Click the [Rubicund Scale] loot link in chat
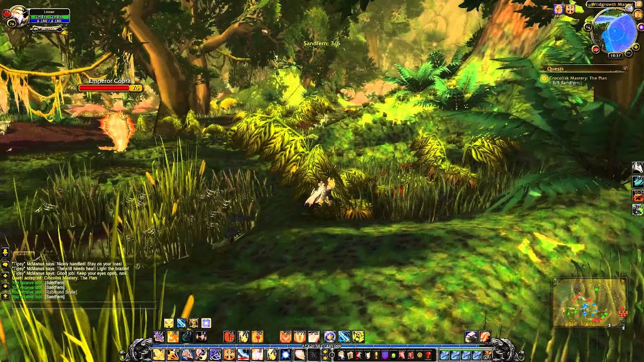Screen dimensions: 644x362 tap(61, 292)
